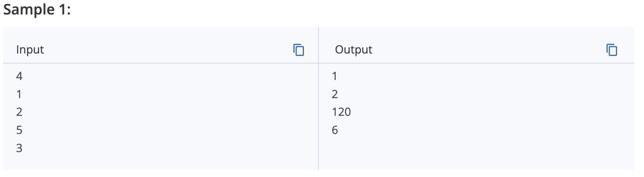Click value 1 in the Input column

(x=19, y=94)
